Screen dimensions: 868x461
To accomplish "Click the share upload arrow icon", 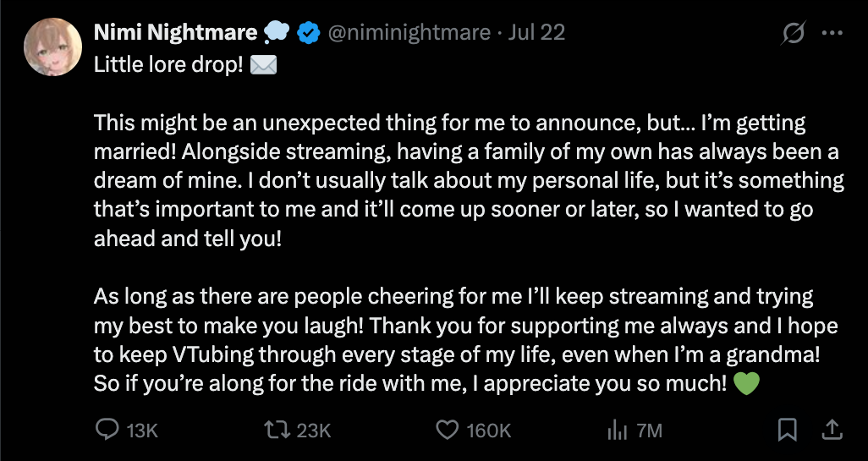I will 832,431.
